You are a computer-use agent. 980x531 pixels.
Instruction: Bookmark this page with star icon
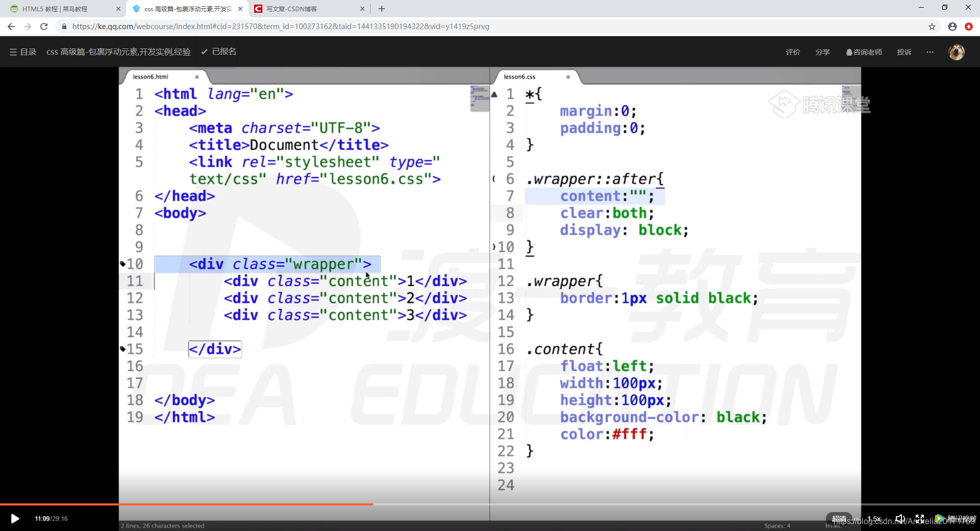pyautogui.click(x=932, y=27)
